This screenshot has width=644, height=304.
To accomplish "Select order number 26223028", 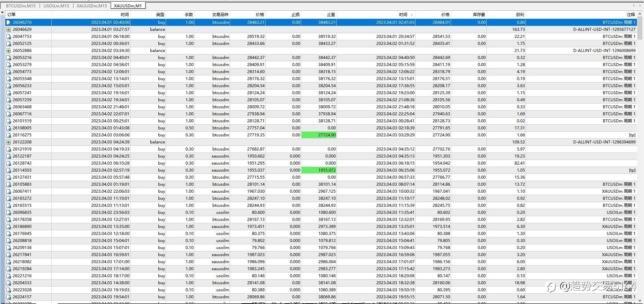I will pyautogui.click(x=22, y=290).
